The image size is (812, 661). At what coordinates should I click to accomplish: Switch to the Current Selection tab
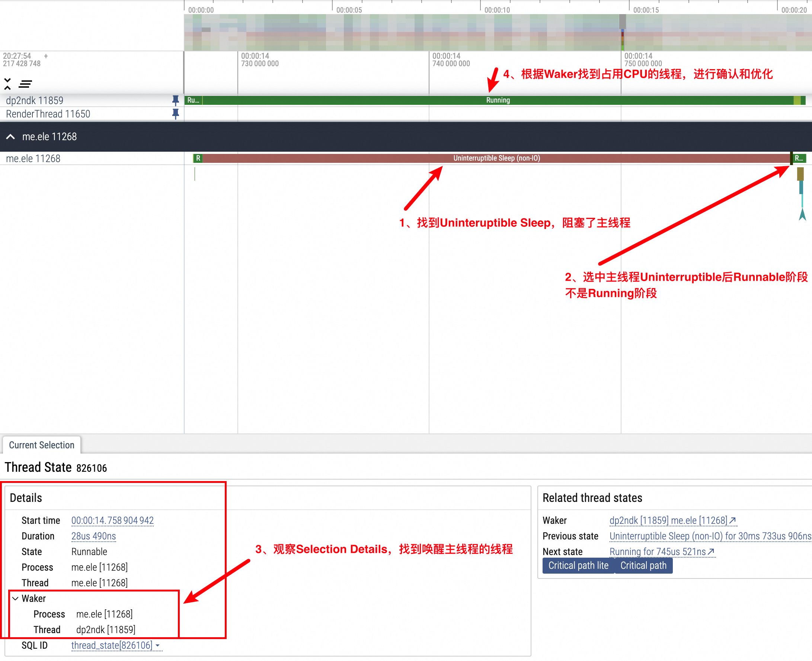(x=42, y=445)
